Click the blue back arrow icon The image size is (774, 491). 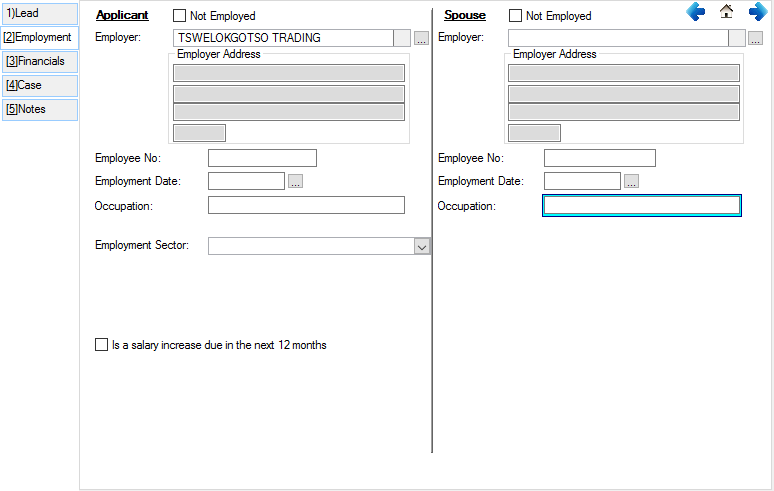[696, 12]
